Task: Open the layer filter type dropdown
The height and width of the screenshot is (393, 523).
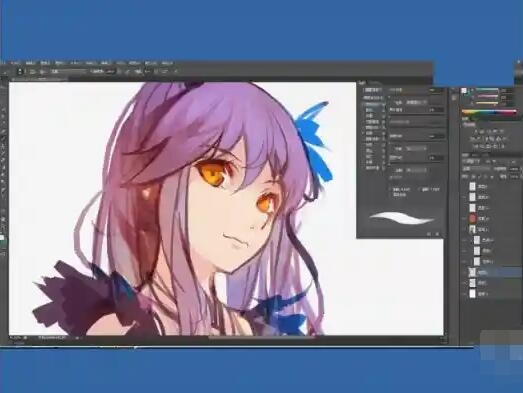Action: point(471,161)
